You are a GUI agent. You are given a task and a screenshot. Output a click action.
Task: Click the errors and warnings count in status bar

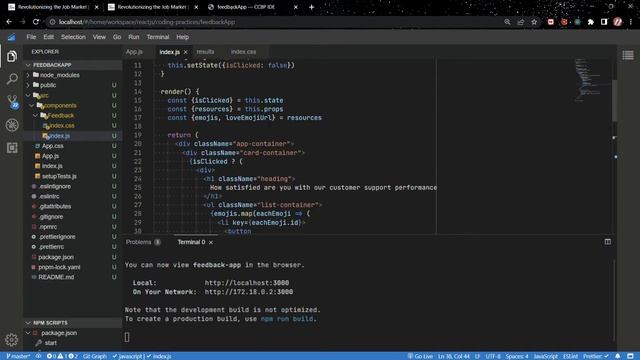pos(62,356)
